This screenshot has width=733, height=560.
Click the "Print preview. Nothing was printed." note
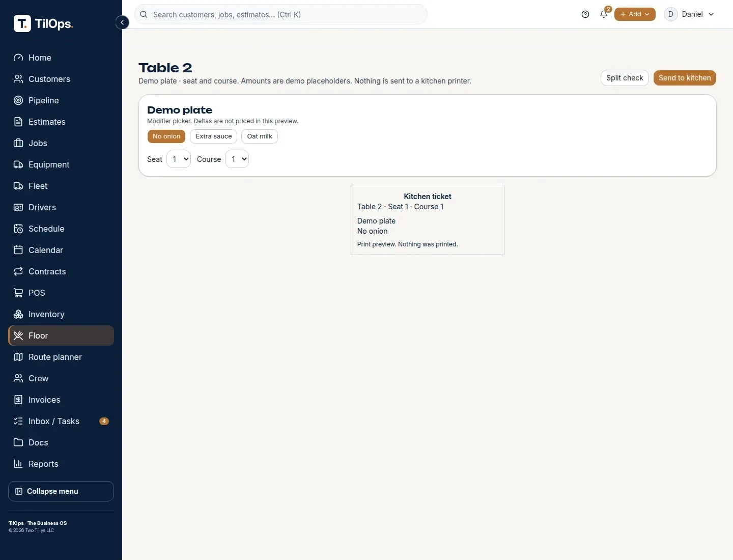(408, 244)
